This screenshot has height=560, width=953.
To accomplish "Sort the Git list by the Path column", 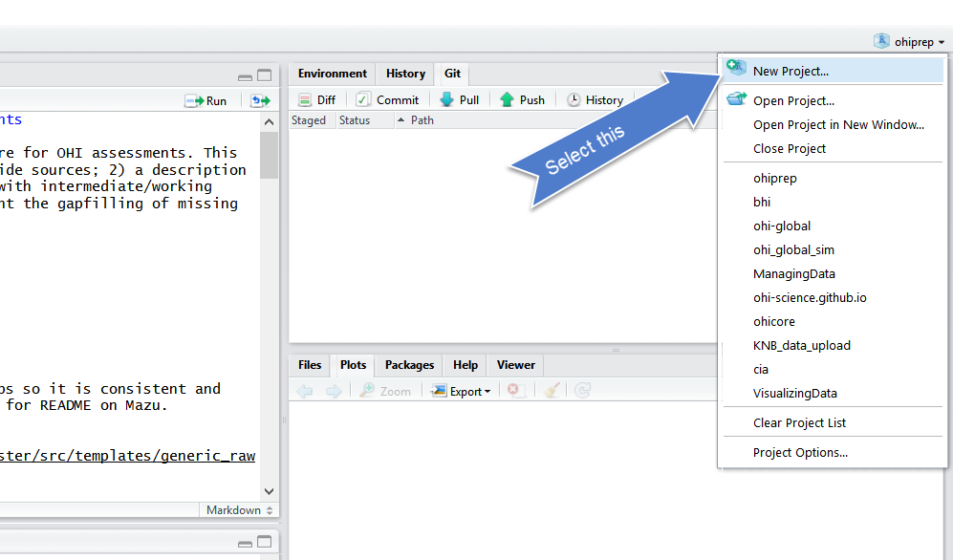I will click(422, 120).
